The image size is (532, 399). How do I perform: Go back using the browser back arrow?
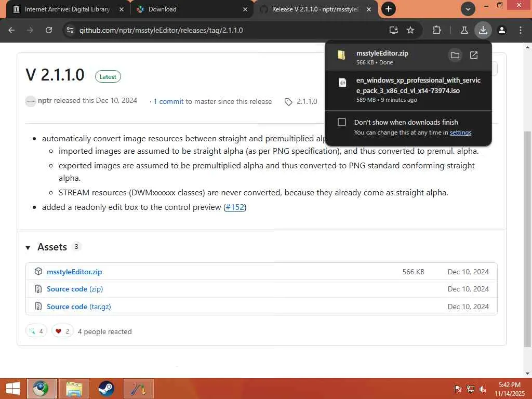click(x=11, y=30)
